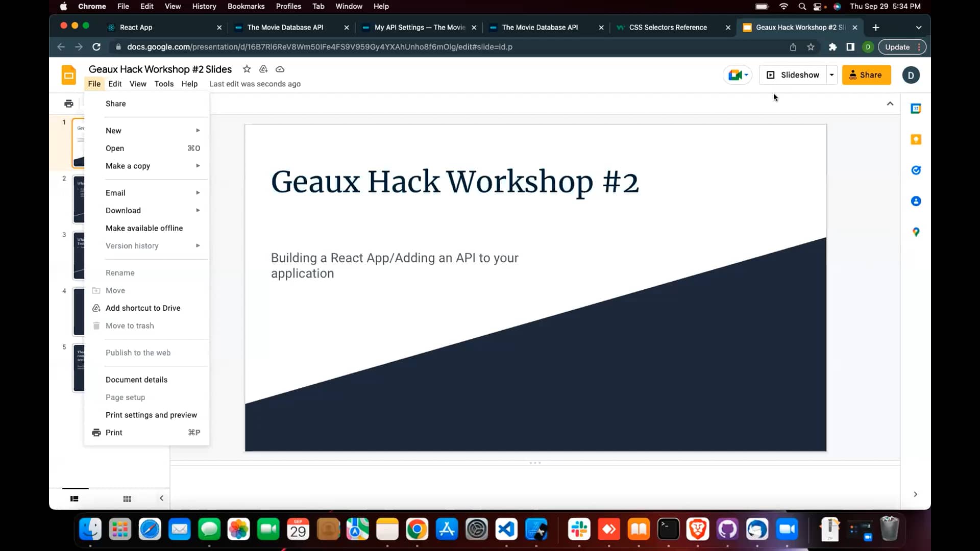Switch slide panel to grid view
Image resolution: width=980 pixels, height=551 pixels.
tap(127, 498)
